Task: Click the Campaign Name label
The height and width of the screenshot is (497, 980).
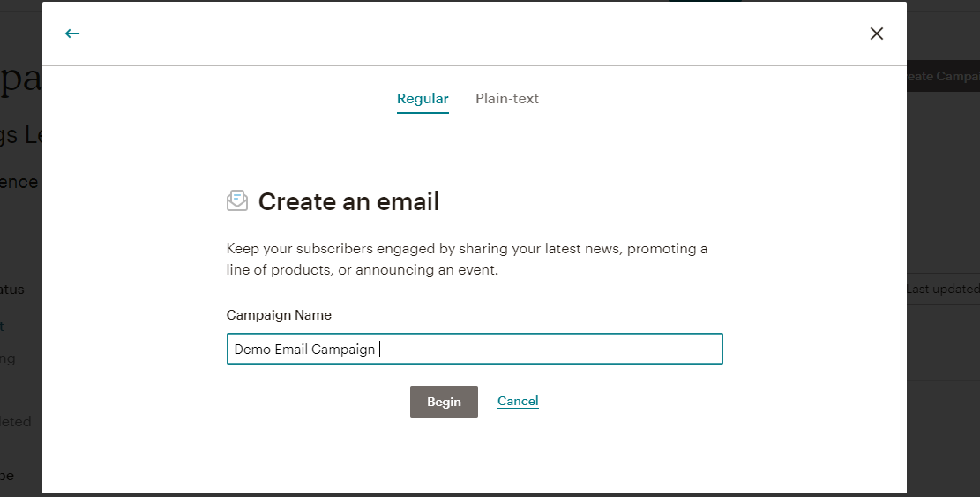Action: coord(279,315)
